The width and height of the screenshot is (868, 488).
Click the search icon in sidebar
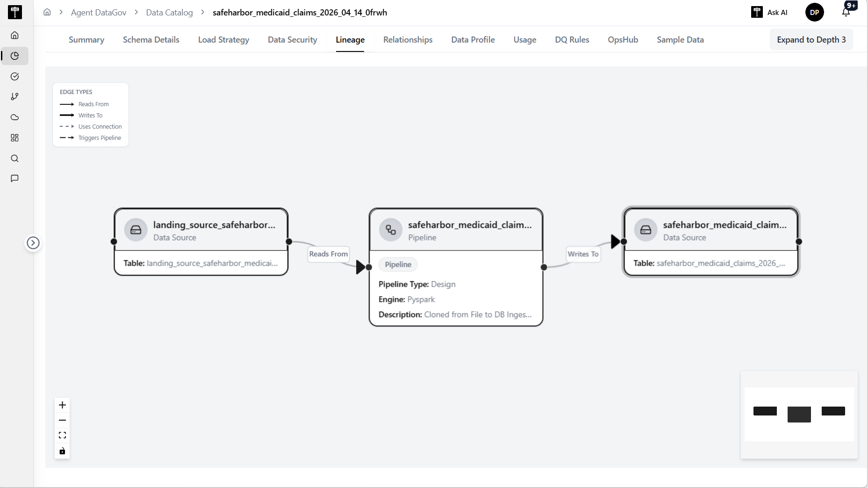click(15, 158)
